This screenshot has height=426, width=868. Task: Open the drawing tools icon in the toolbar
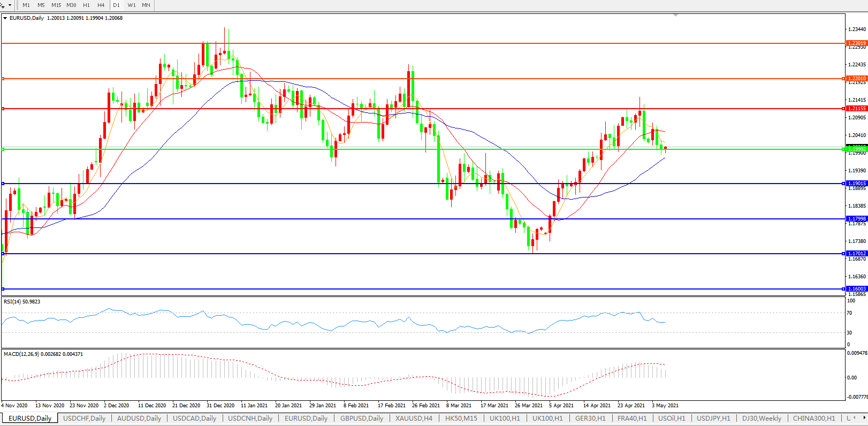point(3,5)
